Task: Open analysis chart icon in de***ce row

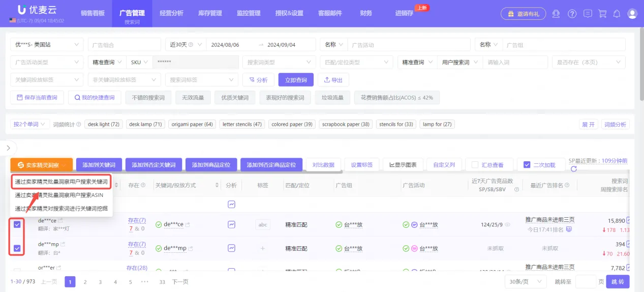Action: pyautogui.click(x=231, y=224)
